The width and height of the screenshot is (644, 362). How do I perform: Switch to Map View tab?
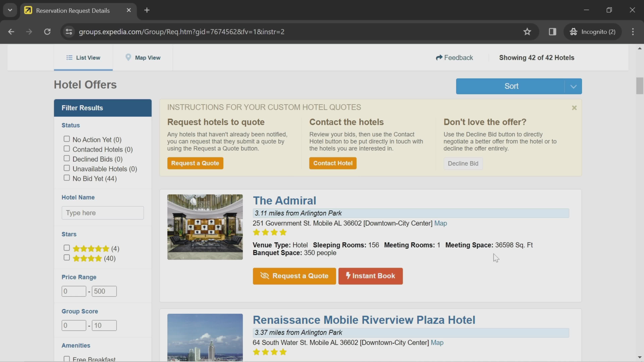click(143, 57)
